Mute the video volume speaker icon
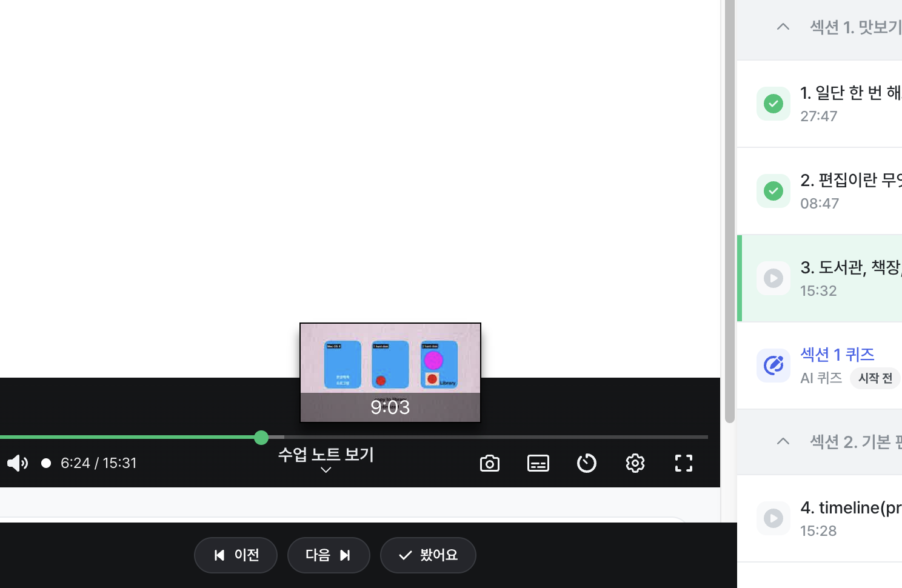The height and width of the screenshot is (588, 902). click(x=18, y=463)
